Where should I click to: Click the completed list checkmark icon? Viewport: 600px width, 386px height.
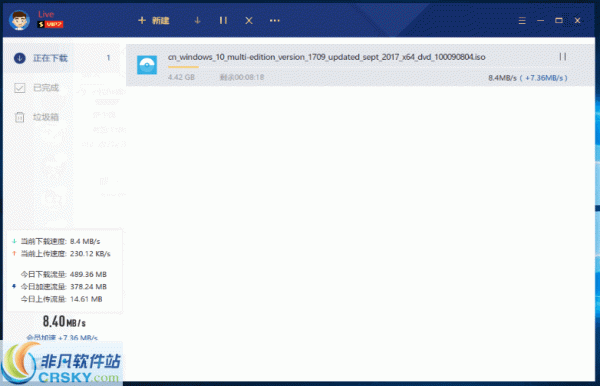click(x=20, y=88)
